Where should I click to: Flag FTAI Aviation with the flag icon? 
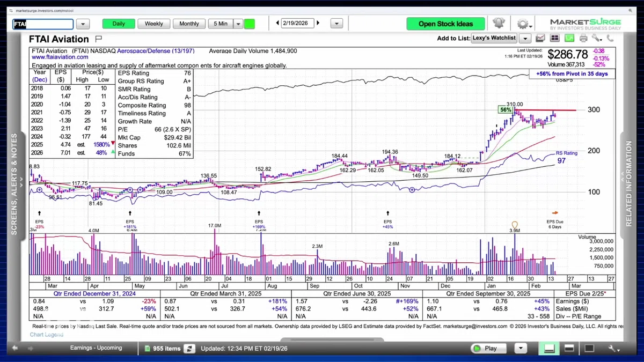(x=98, y=39)
